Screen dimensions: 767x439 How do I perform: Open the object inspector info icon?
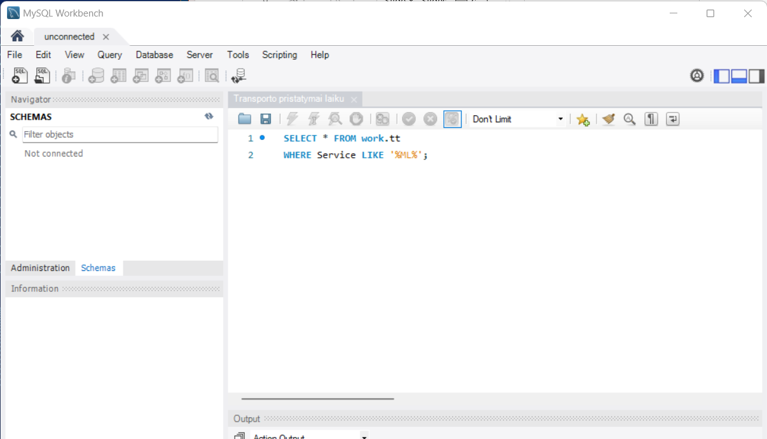pyautogui.click(x=68, y=76)
